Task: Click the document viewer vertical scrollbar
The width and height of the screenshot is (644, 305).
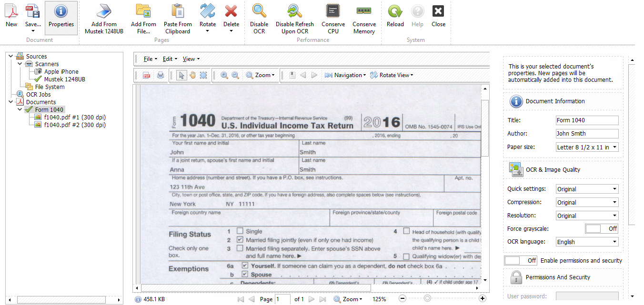Action: 485,128
